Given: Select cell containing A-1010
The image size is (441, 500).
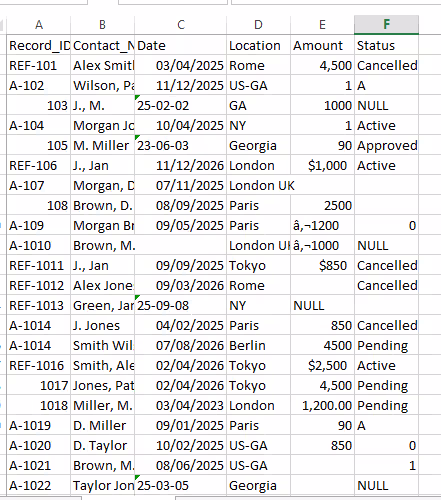Looking at the screenshot, I should click(x=39, y=245).
